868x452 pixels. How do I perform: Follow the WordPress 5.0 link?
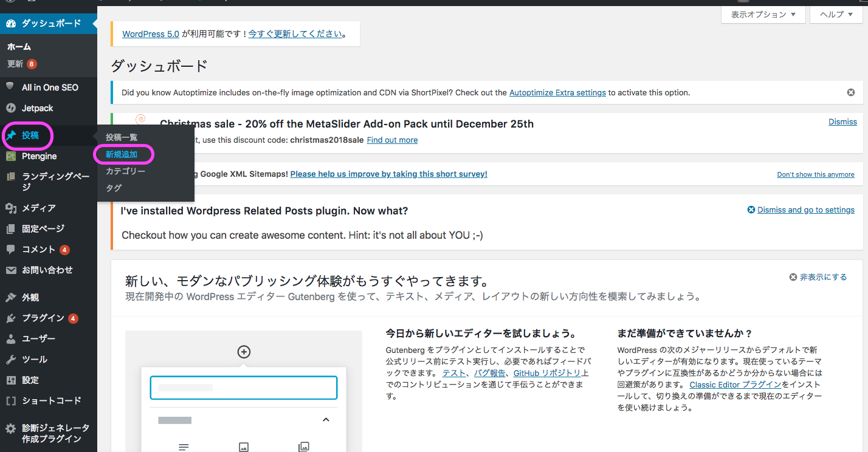click(151, 34)
